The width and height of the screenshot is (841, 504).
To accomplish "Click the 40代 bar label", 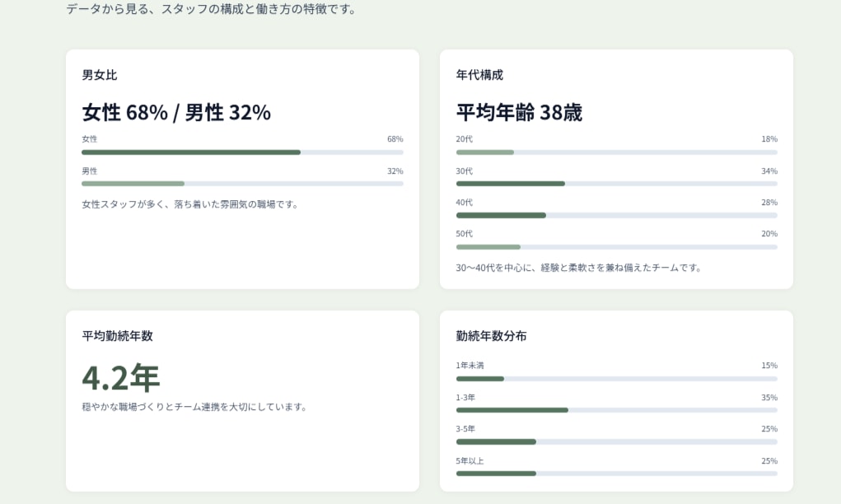I will 465,202.
